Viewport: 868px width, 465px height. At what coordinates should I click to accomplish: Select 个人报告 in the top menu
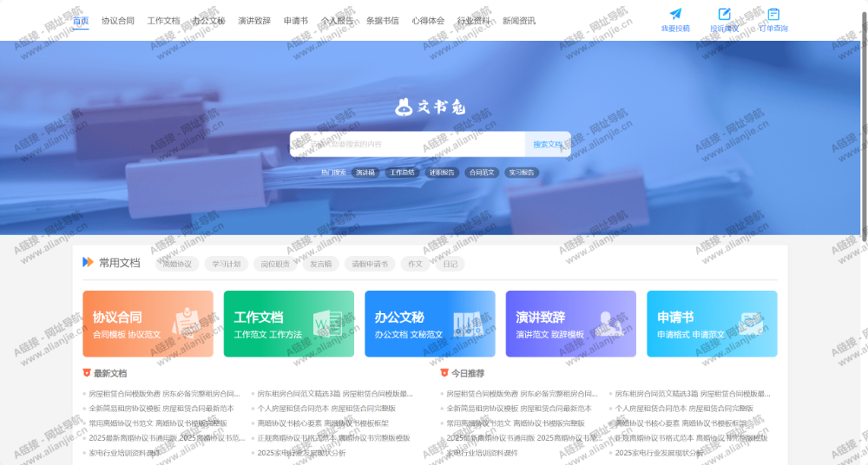tap(337, 20)
